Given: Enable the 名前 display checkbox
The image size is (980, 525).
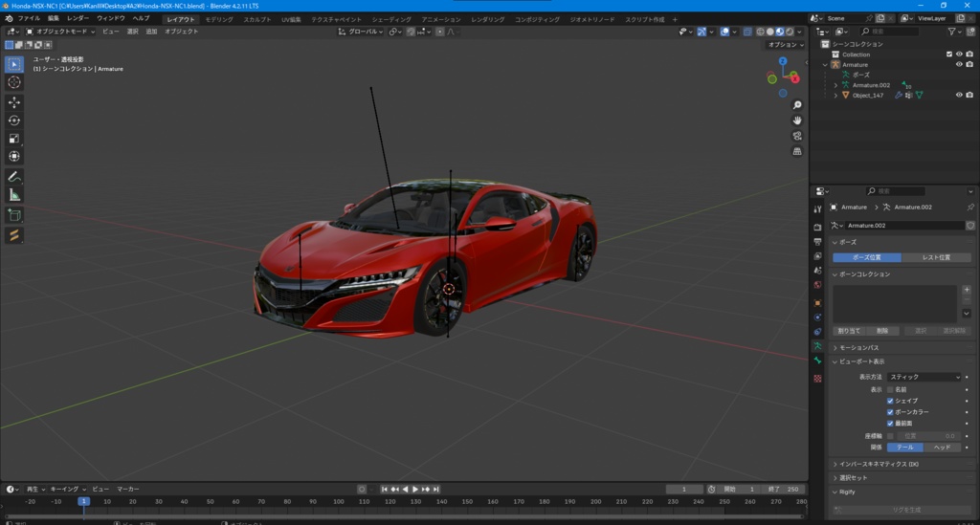Looking at the screenshot, I should coord(890,389).
